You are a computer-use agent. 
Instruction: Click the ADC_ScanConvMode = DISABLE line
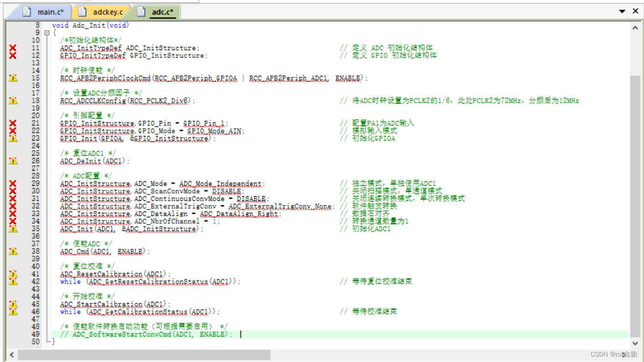pos(152,191)
